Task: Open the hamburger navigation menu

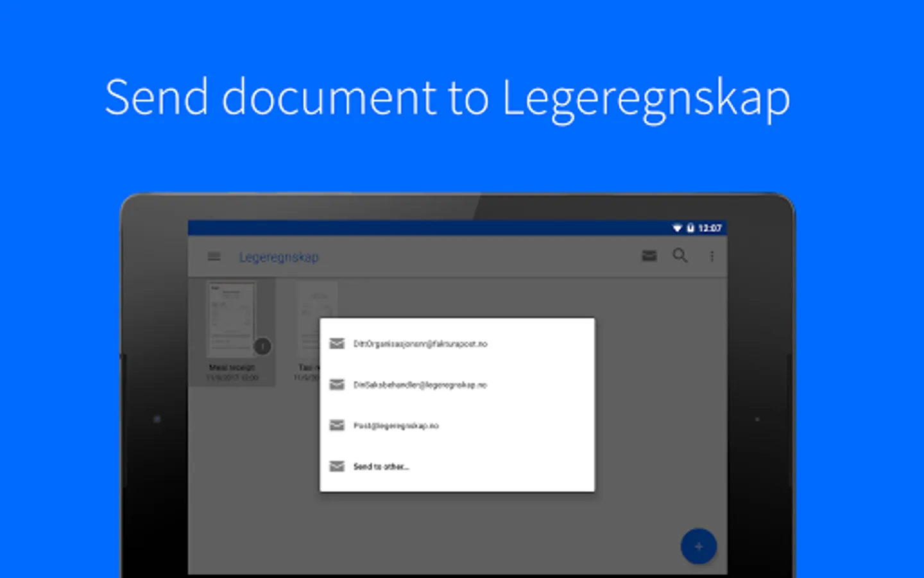Action: point(214,256)
